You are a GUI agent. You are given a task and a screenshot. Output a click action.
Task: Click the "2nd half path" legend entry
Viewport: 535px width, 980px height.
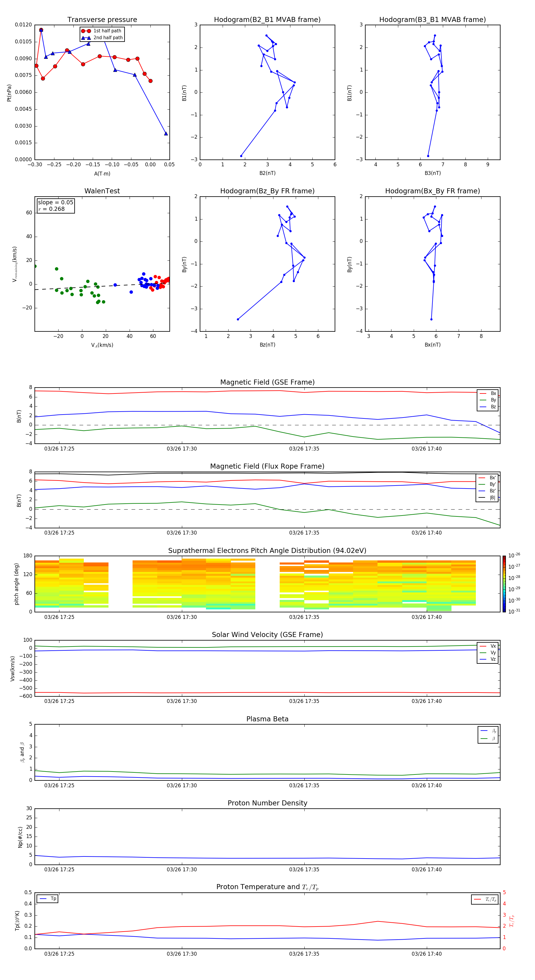click(102, 38)
